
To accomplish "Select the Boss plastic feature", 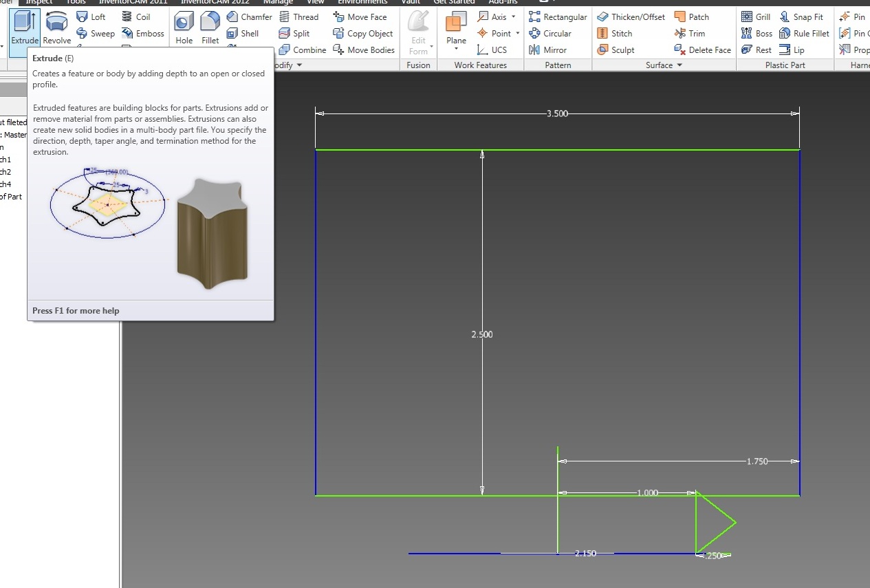I will click(x=757, y=33).
